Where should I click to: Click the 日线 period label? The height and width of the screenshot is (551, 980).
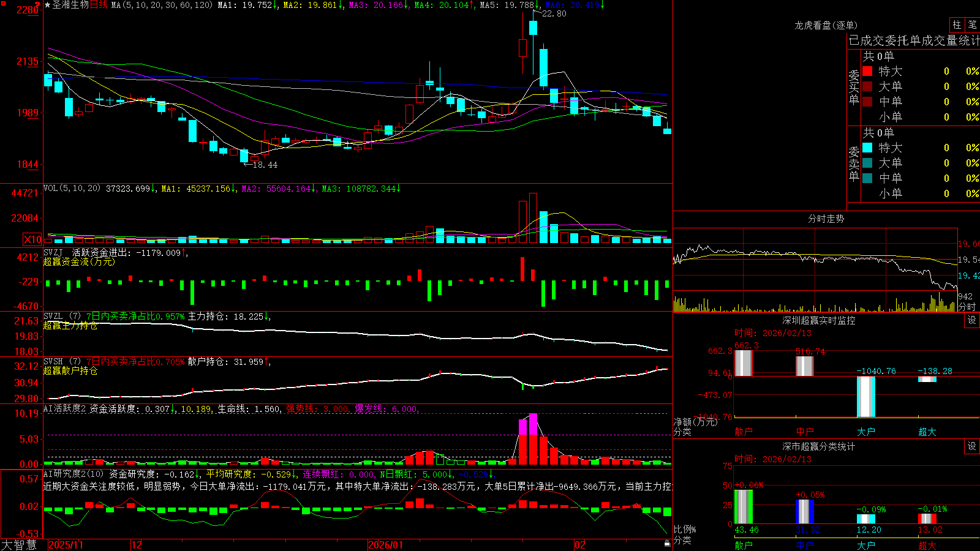99,5
